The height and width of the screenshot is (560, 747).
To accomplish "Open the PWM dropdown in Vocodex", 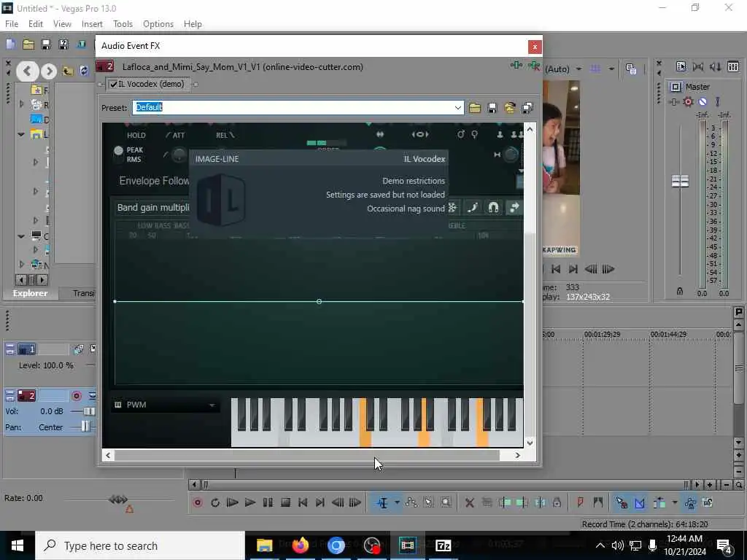I will (165, 405).
